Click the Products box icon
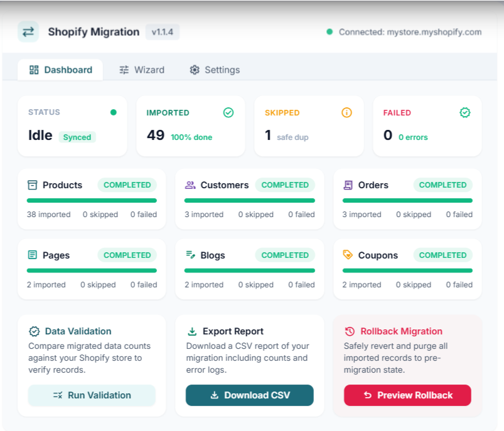This screenshot has height=431, width=504. pyautogui.click(x=33, y=185)
